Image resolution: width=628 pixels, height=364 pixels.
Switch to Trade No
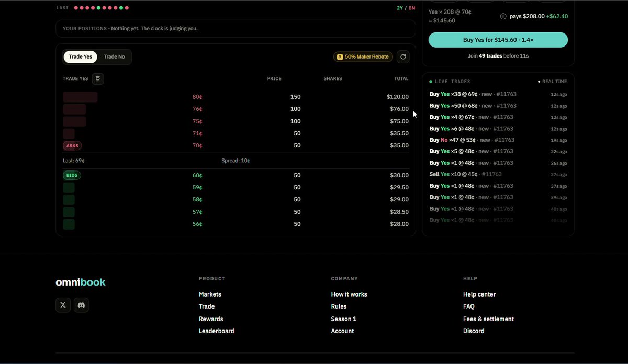point(114,56)
